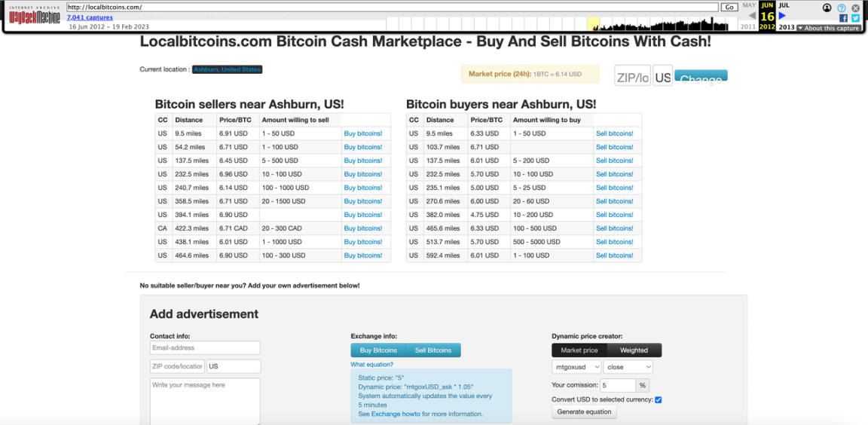Share capture via Twitter icon
This screenshot has height=425, width=868.
(x=855, y=18)
